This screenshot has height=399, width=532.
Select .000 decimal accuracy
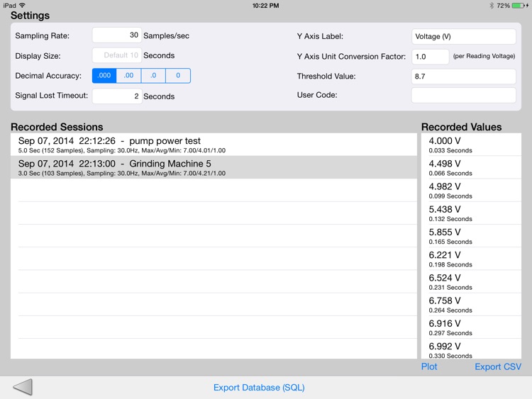click(x=104, y=76)
